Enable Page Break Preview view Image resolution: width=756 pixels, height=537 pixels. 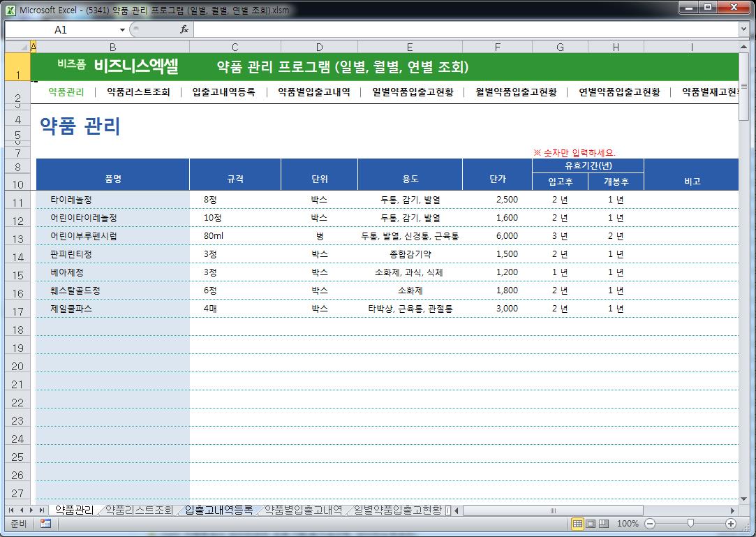[603, 524]
